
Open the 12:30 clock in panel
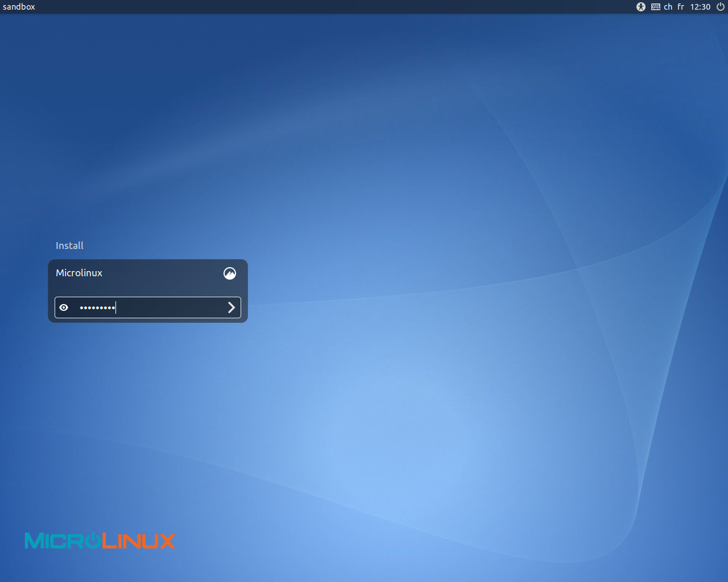point(700,7)
